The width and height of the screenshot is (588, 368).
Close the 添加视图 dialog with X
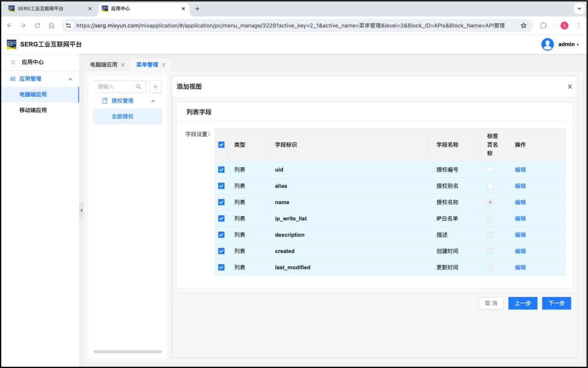point(570,87)
